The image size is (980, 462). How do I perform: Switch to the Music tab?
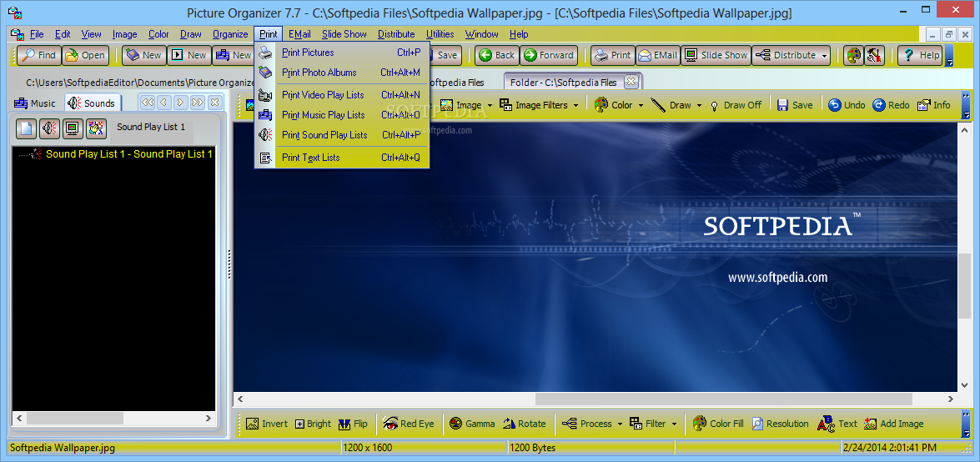(x=35, y=103)
